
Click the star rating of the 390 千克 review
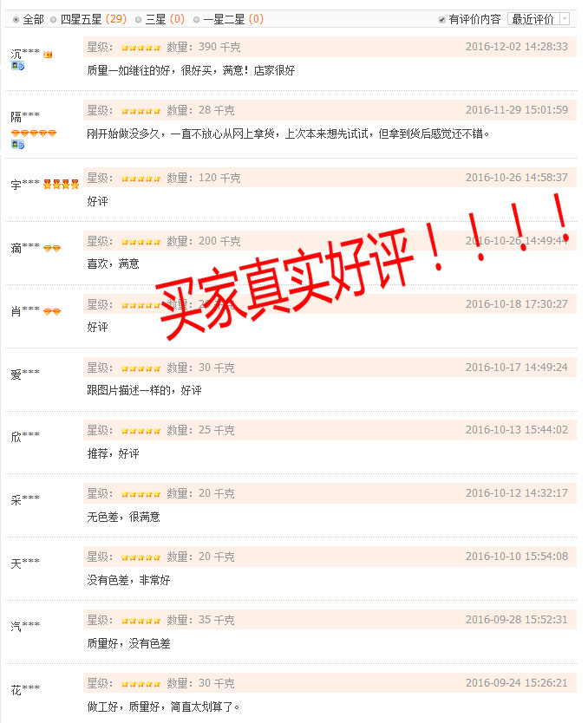140,48
